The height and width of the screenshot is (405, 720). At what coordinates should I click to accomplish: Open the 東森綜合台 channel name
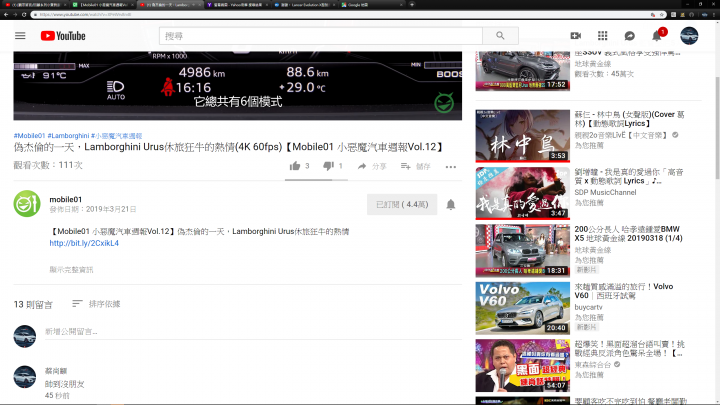coord(593,365)
